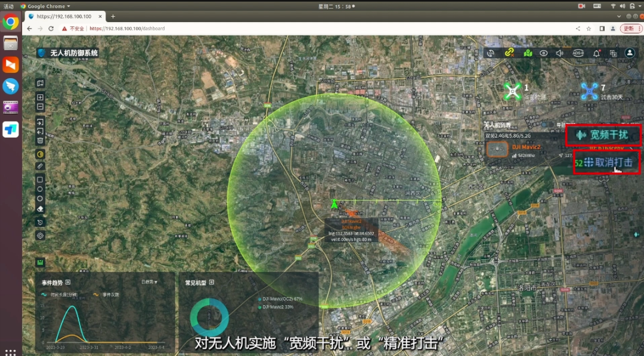
Task: Open the notification bell alerts
Action: [596, 53]
